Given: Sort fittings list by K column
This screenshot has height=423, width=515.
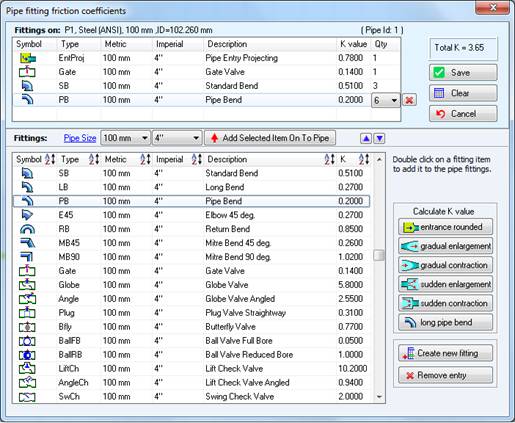Looking at the screenshot, I should pos(364,159).
